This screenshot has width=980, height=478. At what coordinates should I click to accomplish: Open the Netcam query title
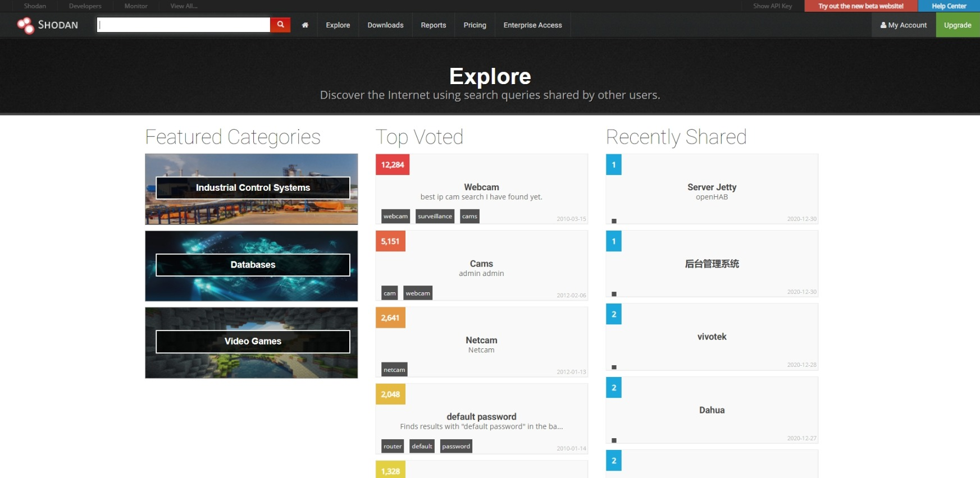[481, 341]
